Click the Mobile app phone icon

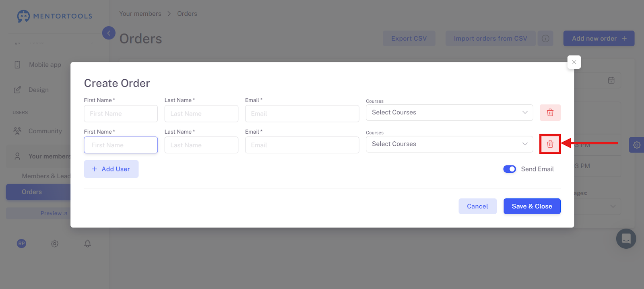pyautogui.click(x=17, y=64)
